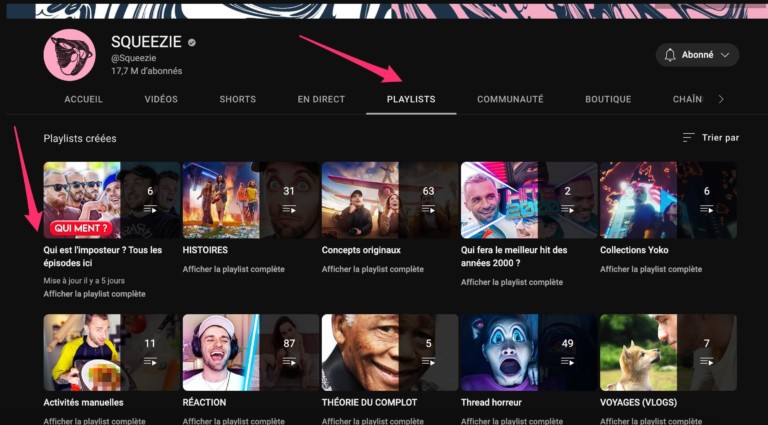The height and width of the screenshot is (425, 768).
Task: Click playlist icon on VOYAGES (VLOGS) thumbnail
Action: [x=706, y=361]
